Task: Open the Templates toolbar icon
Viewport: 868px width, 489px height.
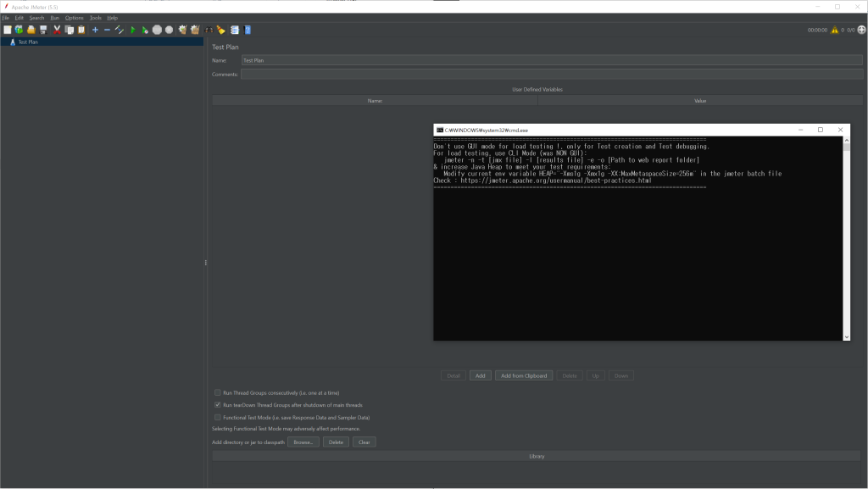Action: click(x=19, y=30)
